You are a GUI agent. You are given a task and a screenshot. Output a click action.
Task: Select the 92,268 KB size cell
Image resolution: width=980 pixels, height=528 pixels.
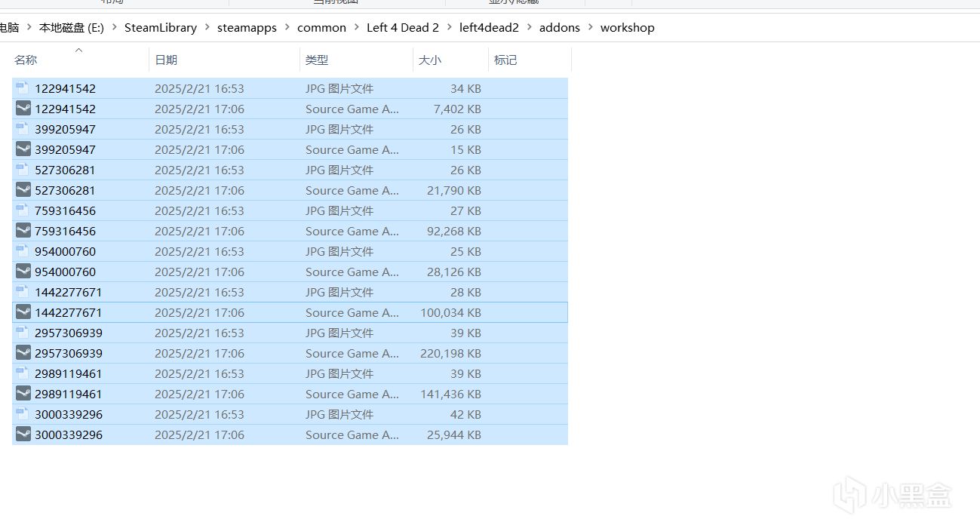(x=454, y=231)
